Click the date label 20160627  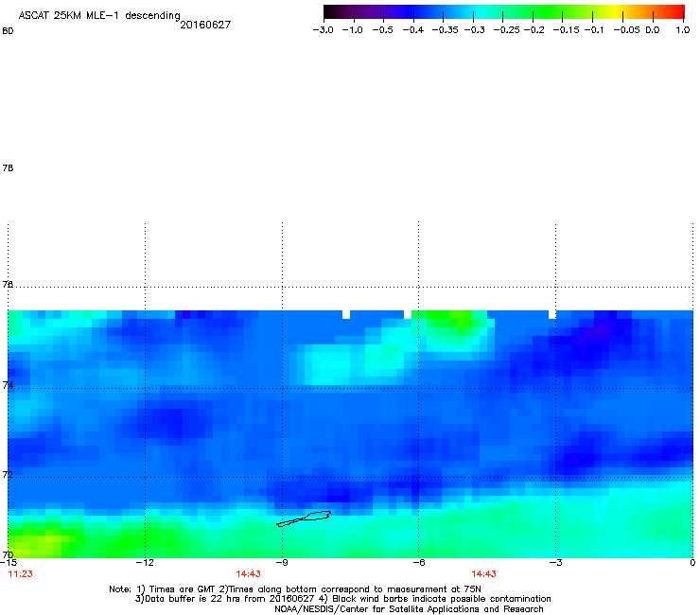(x=205, y=25)
